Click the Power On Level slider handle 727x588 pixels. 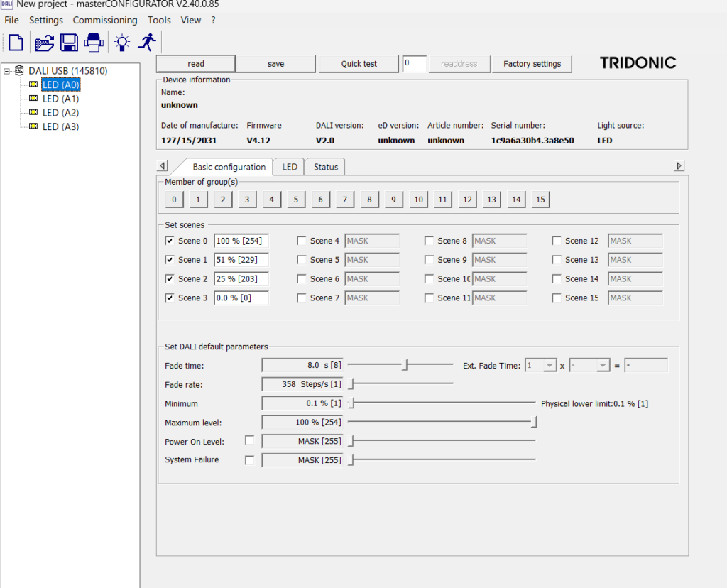point(351,440)
